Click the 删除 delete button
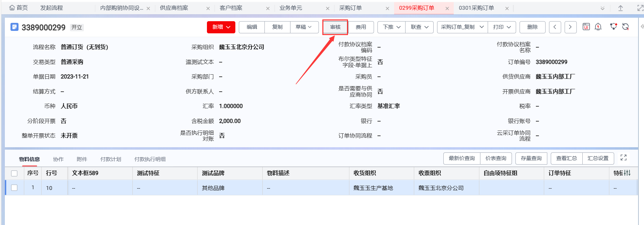 532,27
